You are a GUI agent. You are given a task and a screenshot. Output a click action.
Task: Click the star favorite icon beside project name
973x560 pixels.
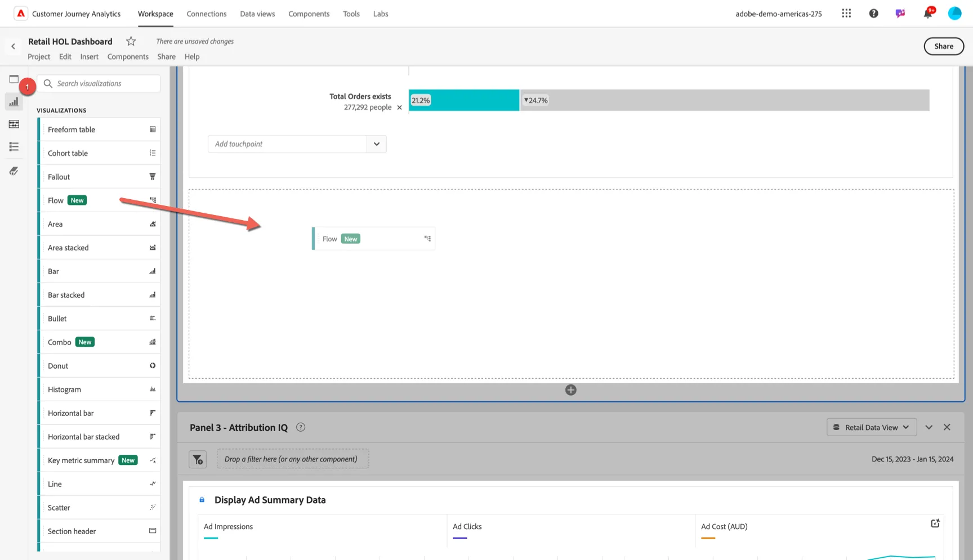click(x=131, y=41)
